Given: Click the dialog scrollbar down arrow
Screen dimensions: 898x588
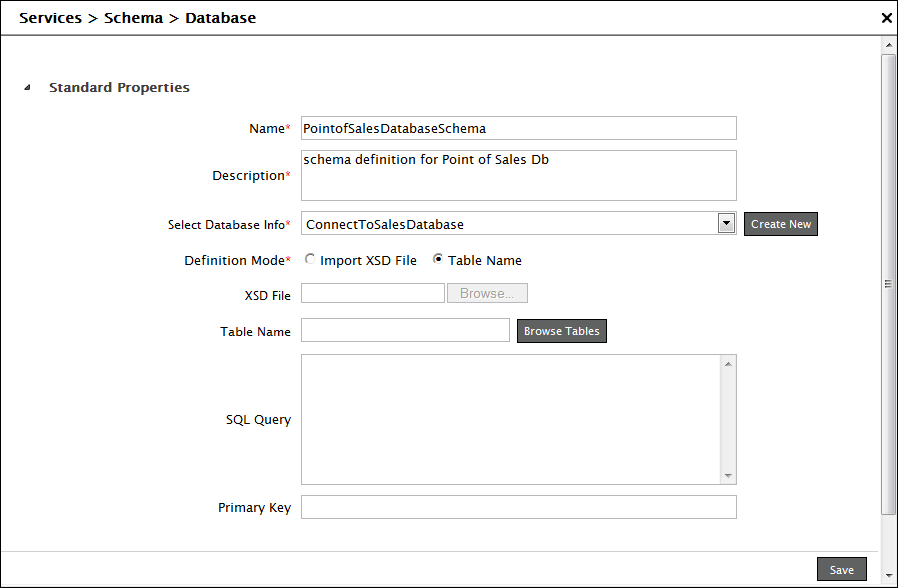Looking at the screenshot, I should pos(888,575).
